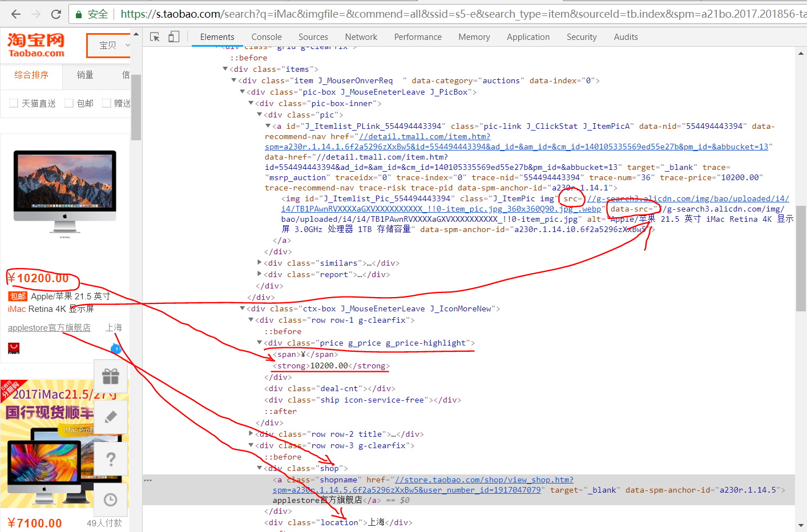Viewport: 807px width, 532px height.
Task: Open the Application tab
Action: [528, 37]
